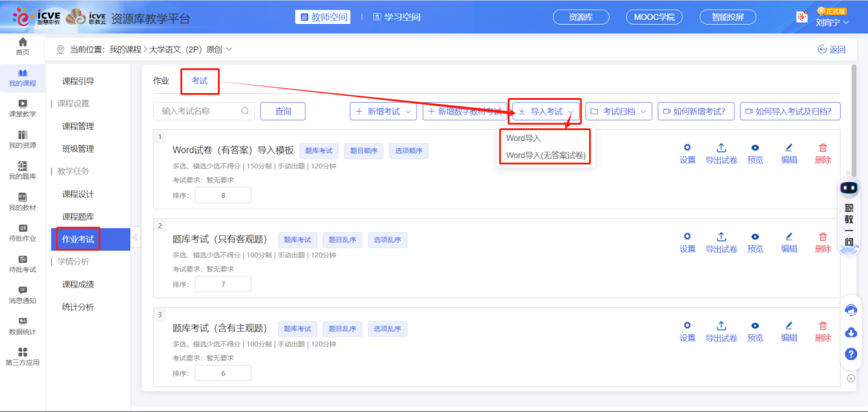Export the Word试卷 exam via 导出试卷

721,153
